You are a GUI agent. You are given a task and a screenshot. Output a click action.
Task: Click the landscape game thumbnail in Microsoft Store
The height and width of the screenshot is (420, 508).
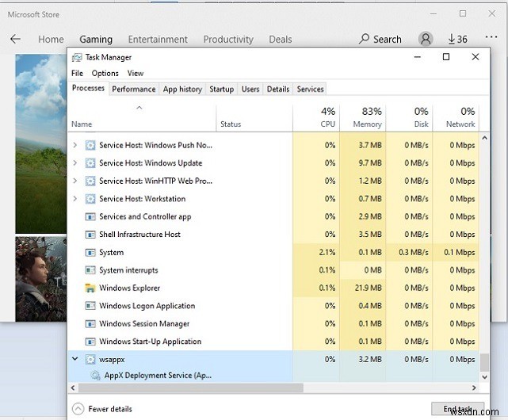click(x=41, y=143)
